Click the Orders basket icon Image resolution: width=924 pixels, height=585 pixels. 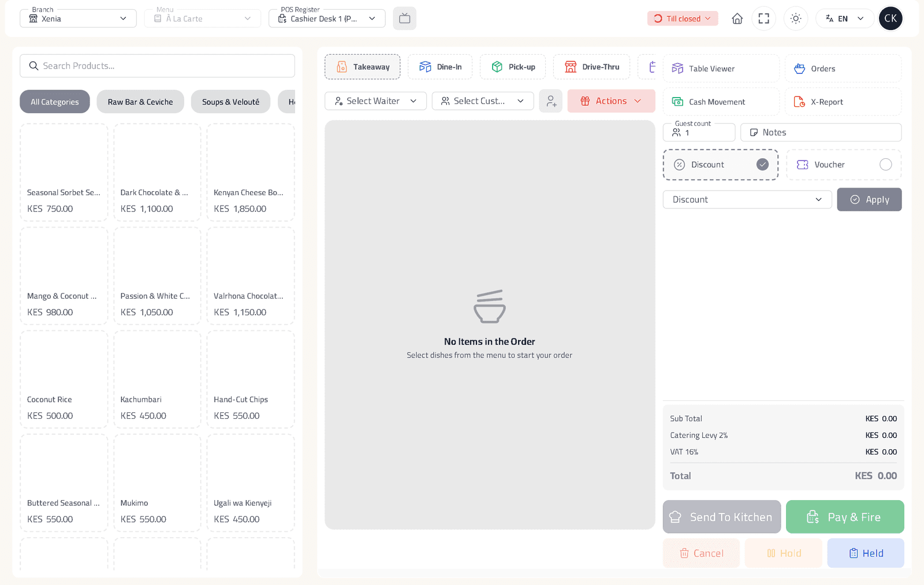[799, 69]
